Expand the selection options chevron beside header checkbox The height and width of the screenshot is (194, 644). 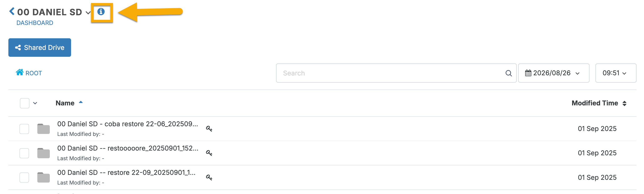click(x=35, y=103)
